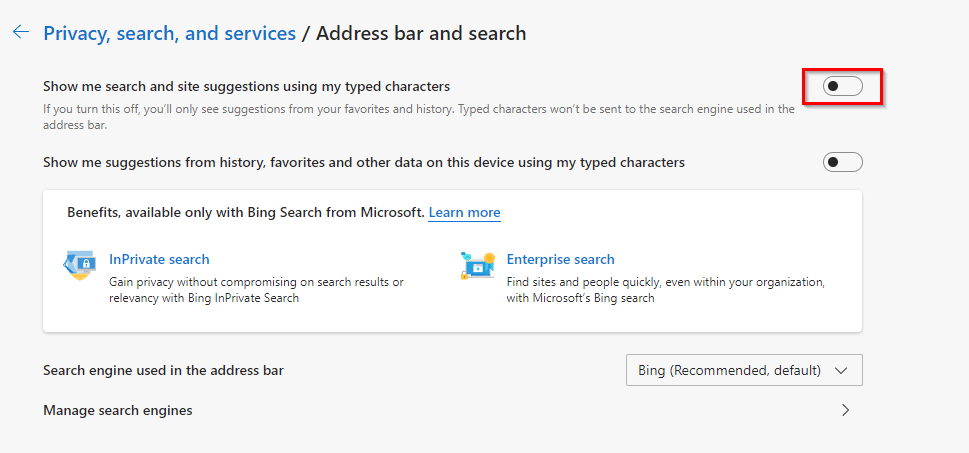969x453 pixels.
Task: Expand Manage search engines chevron
Action: click(845, 410)
